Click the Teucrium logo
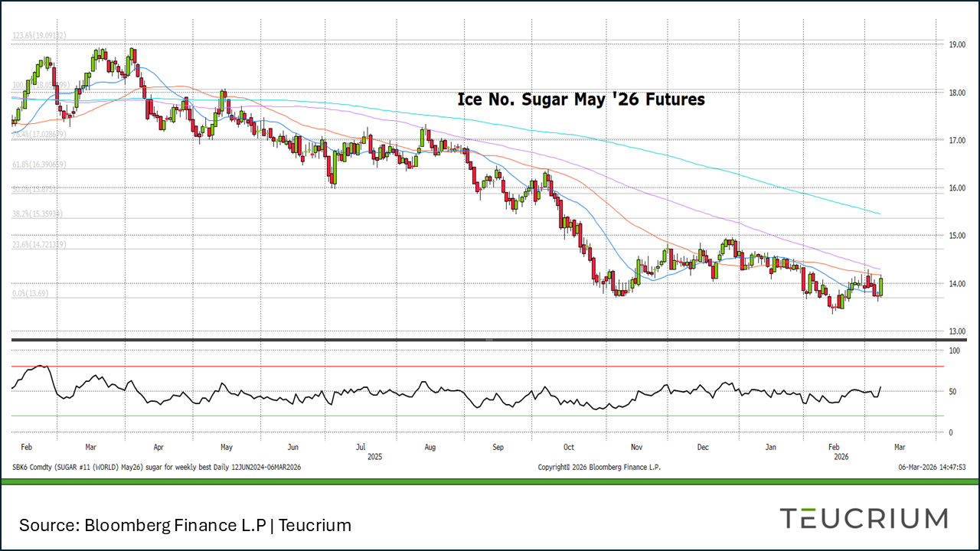The width and height of the screenshot is (980, 551). [864, 518]
